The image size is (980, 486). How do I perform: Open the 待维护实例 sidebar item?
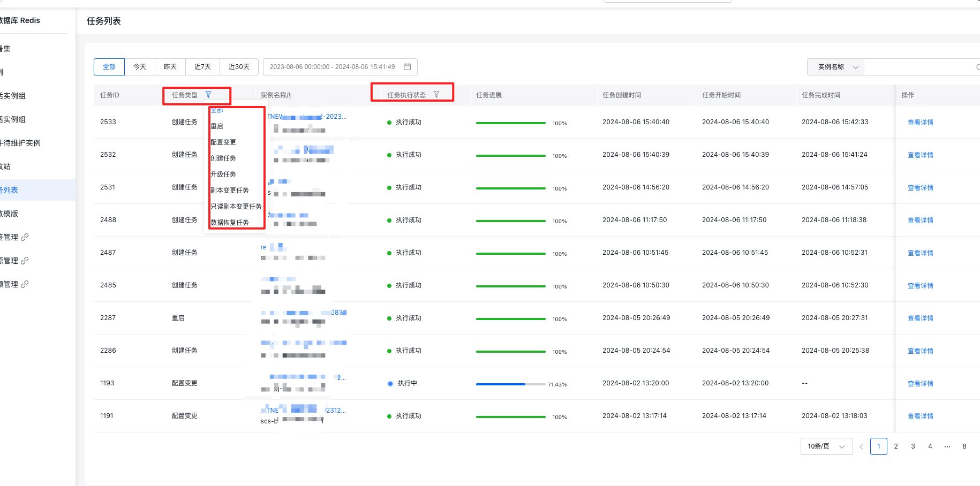[x=21, y=143]
